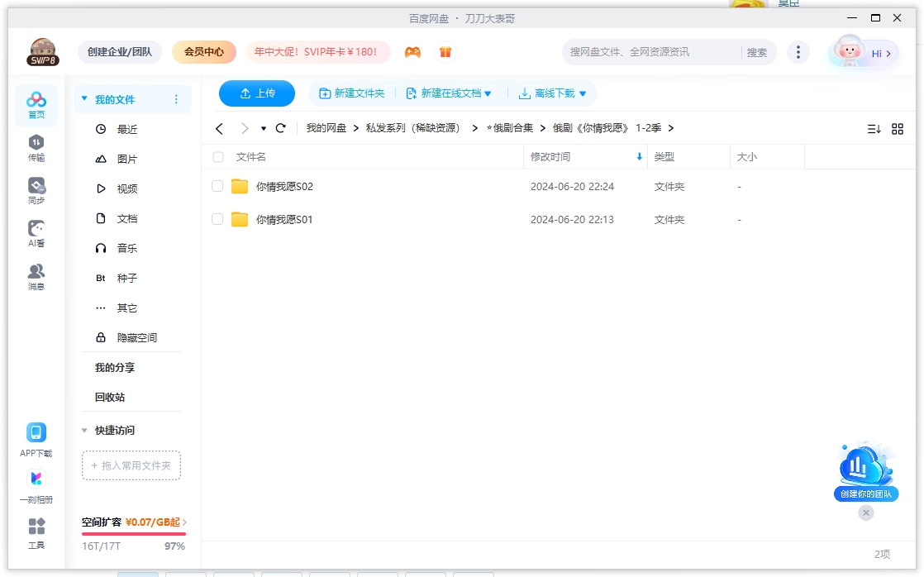
Task: Click the storage capacity progress bar
Action: point(133,534)
